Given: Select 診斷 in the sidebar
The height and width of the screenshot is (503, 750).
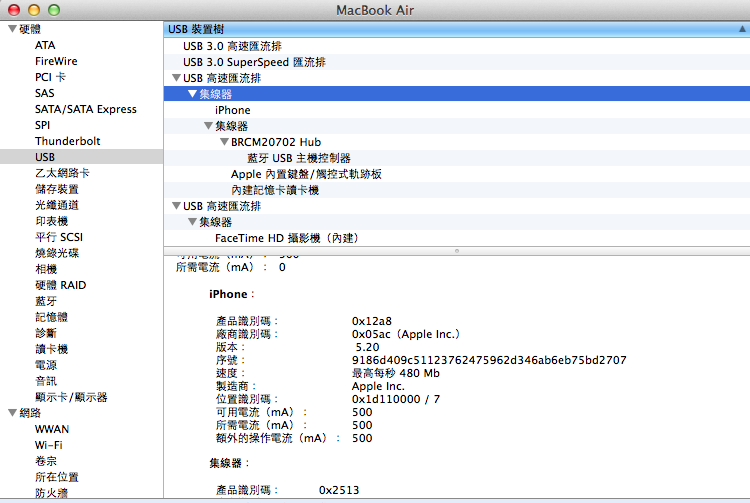Looking at the screenshot, I should click(46, 333).
